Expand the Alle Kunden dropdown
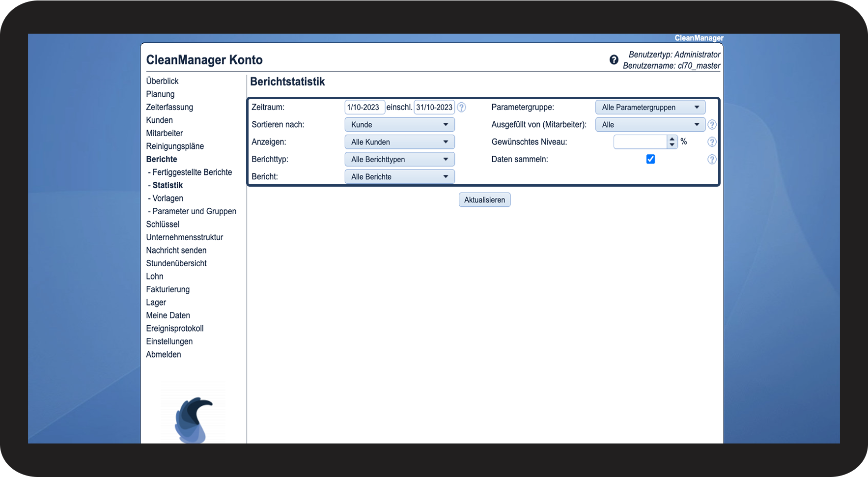868x477 pixels. pos(399,142)
